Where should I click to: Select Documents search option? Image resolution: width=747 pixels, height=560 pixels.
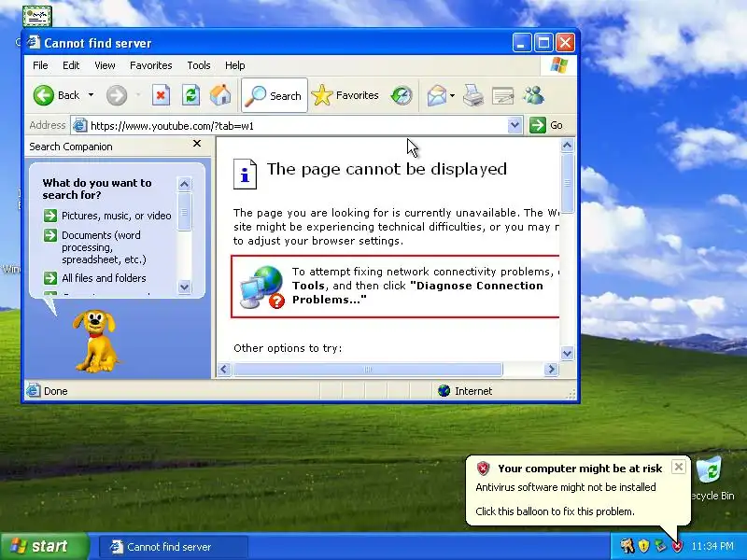coord(95,247)
